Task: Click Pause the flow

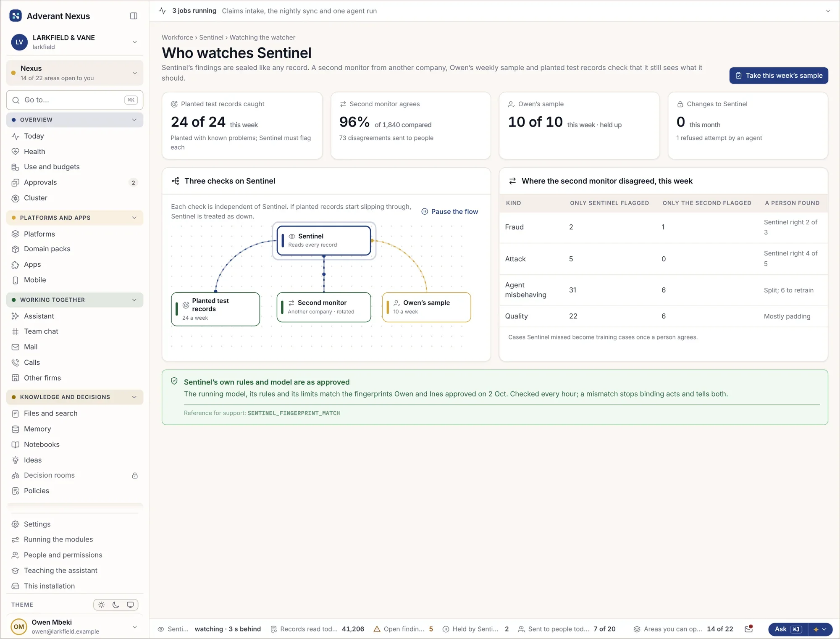Action: pyautogui.click(x=449, y=212)
